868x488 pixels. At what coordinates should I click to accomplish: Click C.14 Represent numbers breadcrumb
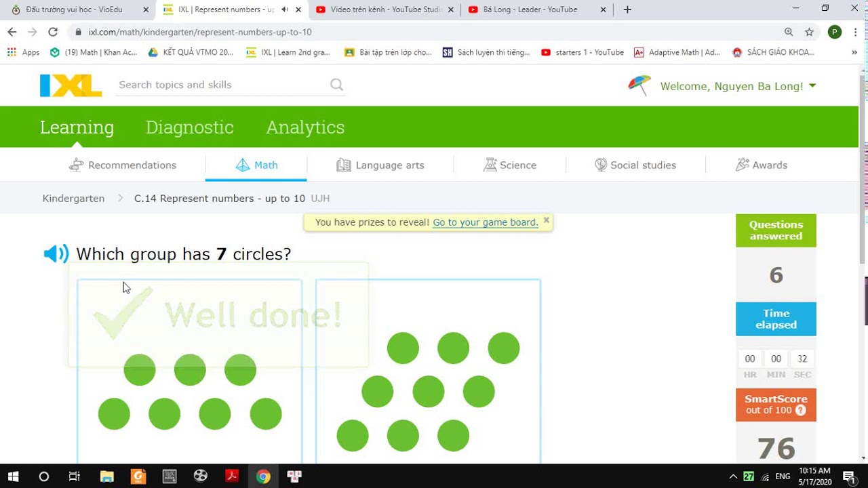[220, 199]
